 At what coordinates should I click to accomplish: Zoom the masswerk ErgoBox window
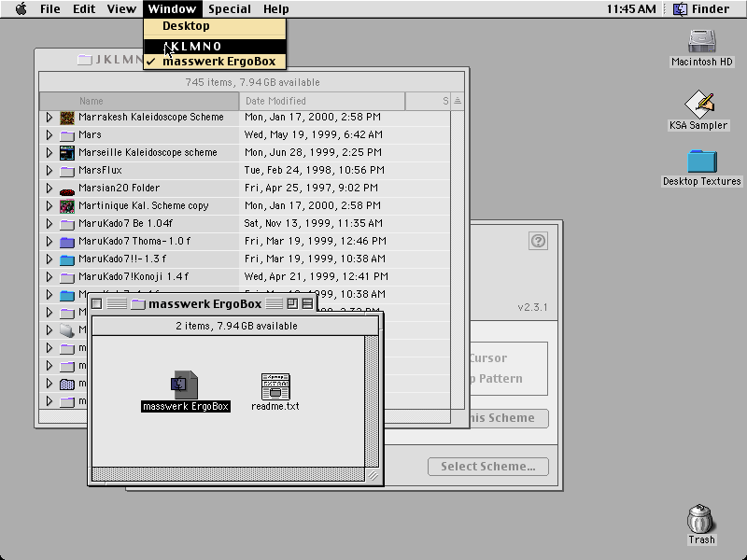[x=292, y=304]
